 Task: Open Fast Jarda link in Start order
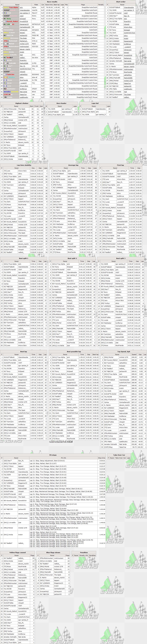(127, 61)
